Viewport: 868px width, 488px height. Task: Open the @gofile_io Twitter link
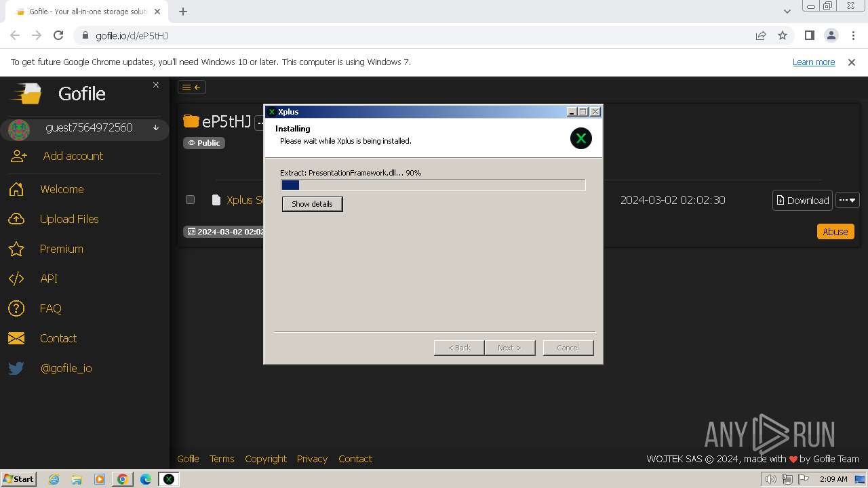(x=66, y=368)
